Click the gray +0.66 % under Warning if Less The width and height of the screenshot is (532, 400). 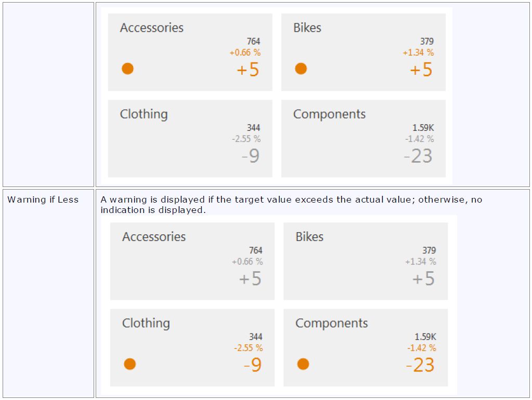point(247,262)
